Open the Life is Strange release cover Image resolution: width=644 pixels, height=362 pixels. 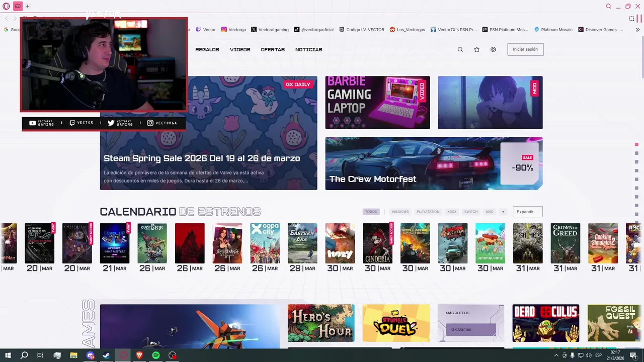tap(227, 243)
